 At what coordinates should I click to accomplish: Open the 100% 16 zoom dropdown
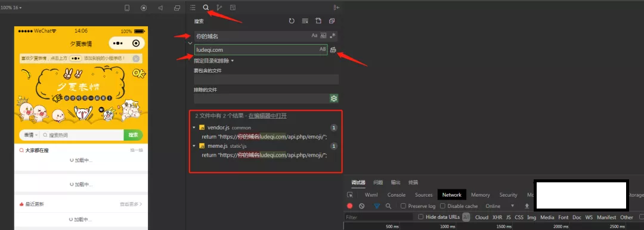[x=11, y=8]
